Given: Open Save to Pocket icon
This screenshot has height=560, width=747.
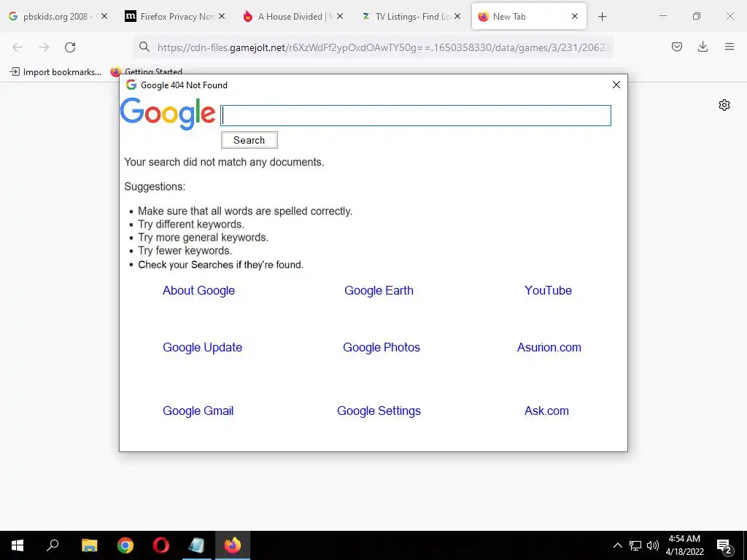Looking at the screenshot, I should (676, 47).
